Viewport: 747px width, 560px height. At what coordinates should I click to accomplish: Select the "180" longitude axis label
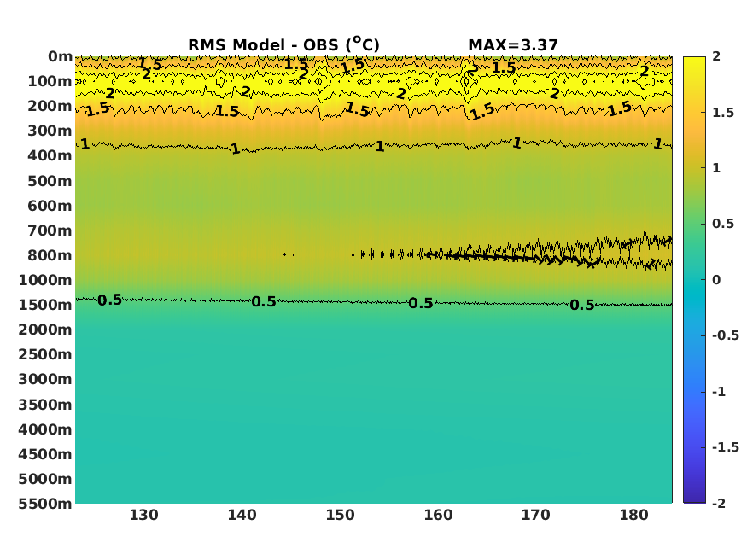[634, 516]
